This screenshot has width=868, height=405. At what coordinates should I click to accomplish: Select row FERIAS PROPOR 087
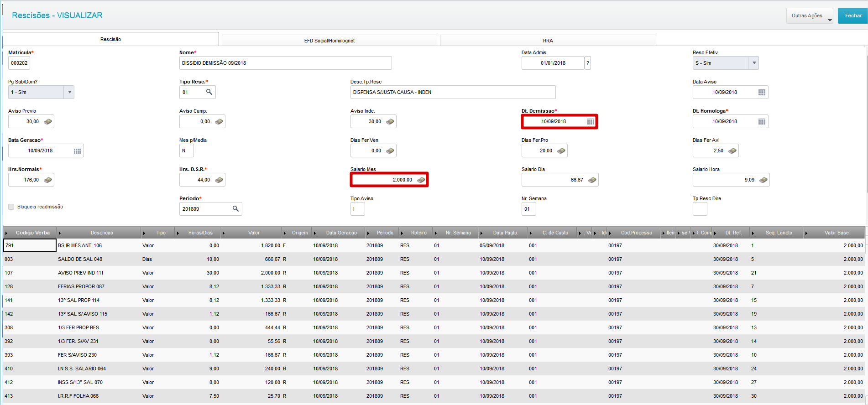click(x=434, y=286)
